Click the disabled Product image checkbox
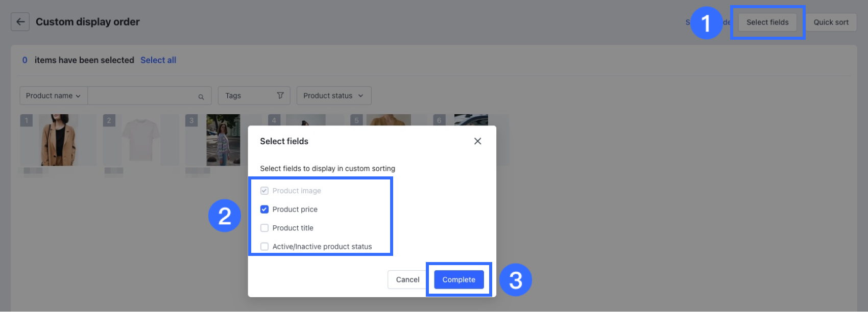Image resolution: width=868 pixels, height=312 pixels. [x=264, y=191]
